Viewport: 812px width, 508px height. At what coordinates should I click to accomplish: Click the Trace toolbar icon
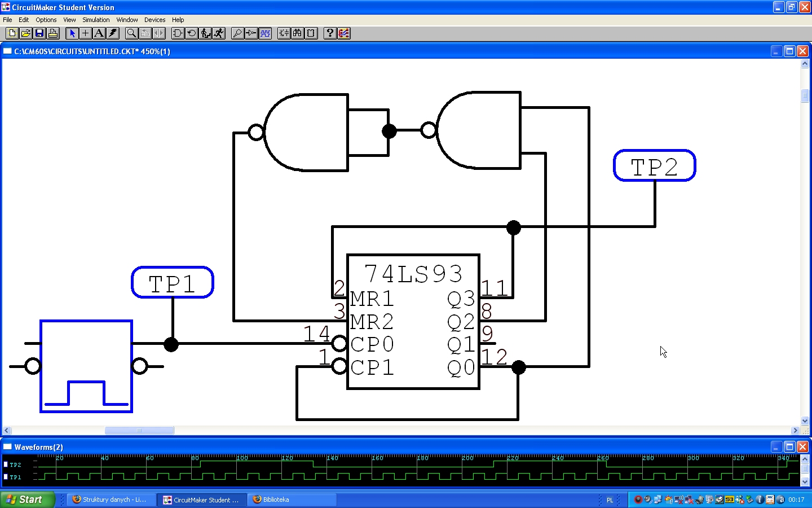(251, 33)
